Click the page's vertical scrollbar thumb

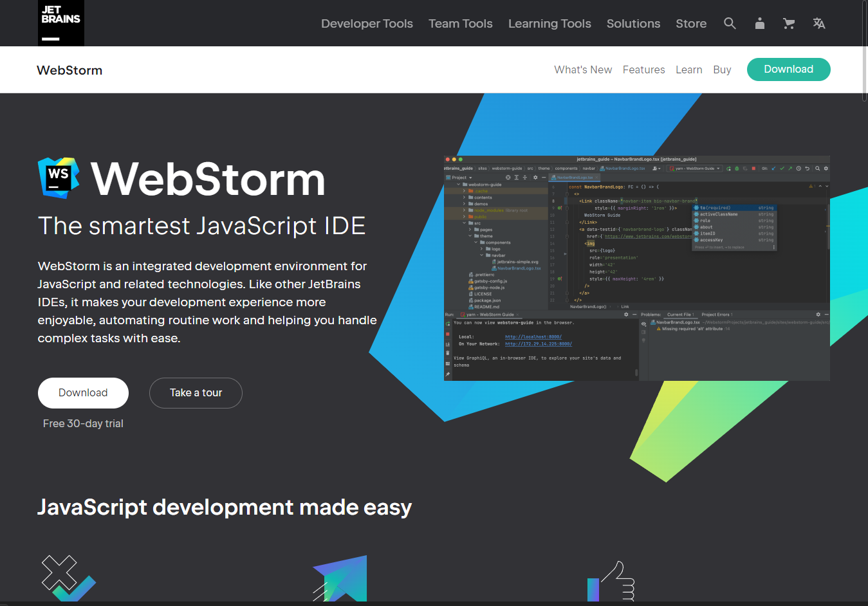coord(864,51)
